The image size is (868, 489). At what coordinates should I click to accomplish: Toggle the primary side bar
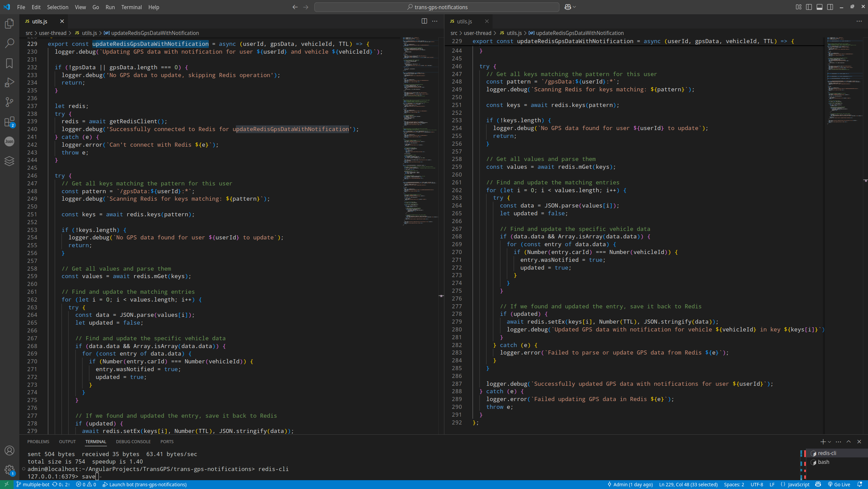(x=809, y=7)
